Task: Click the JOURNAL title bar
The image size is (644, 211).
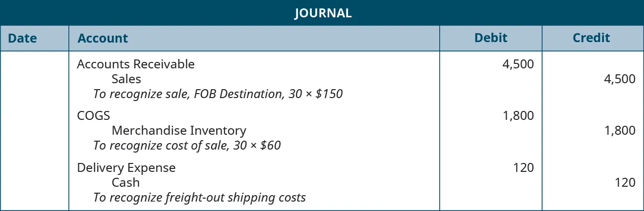Action: [x=322, y=13]
